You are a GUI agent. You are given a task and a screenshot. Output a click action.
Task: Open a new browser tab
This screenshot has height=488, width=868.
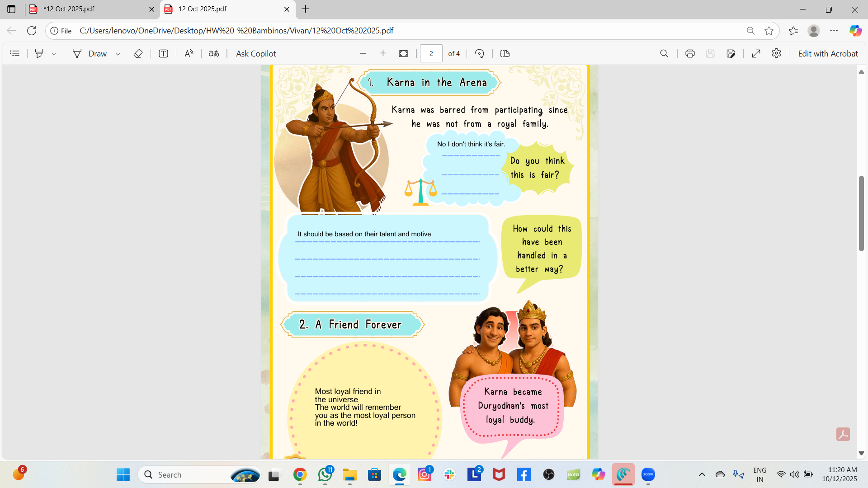point(306,9)
